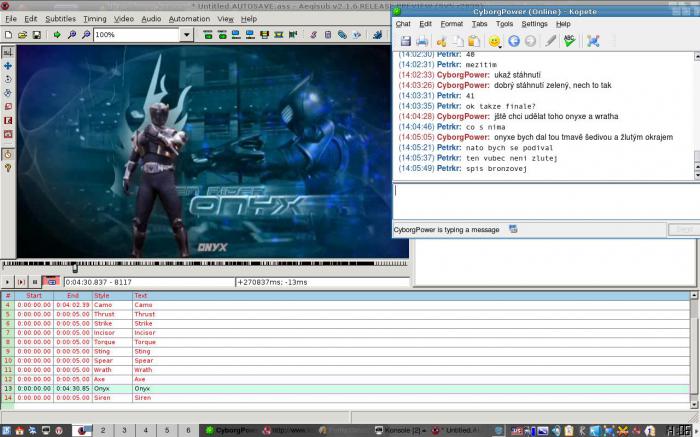
Task: Click the visual typesetting help icon
Action: 8,168
